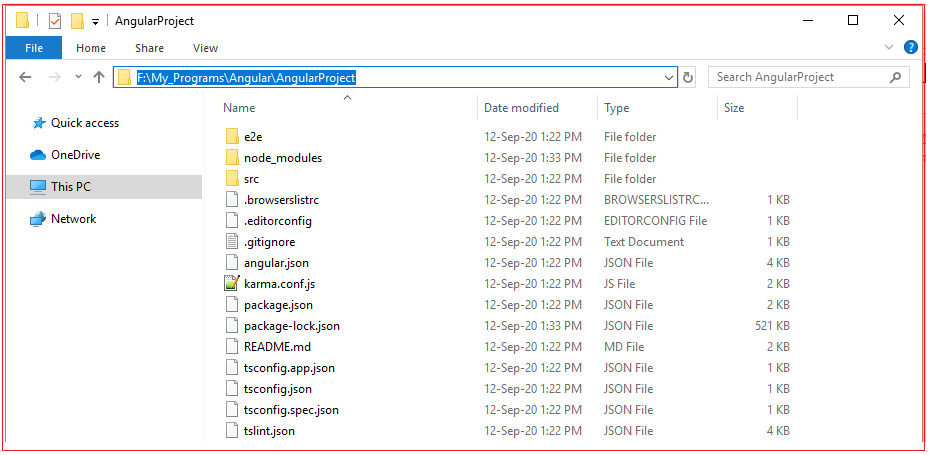Viewport: 931px width, 455px height.
Task: Click the node_modules folder name
Action: point(283,158)
